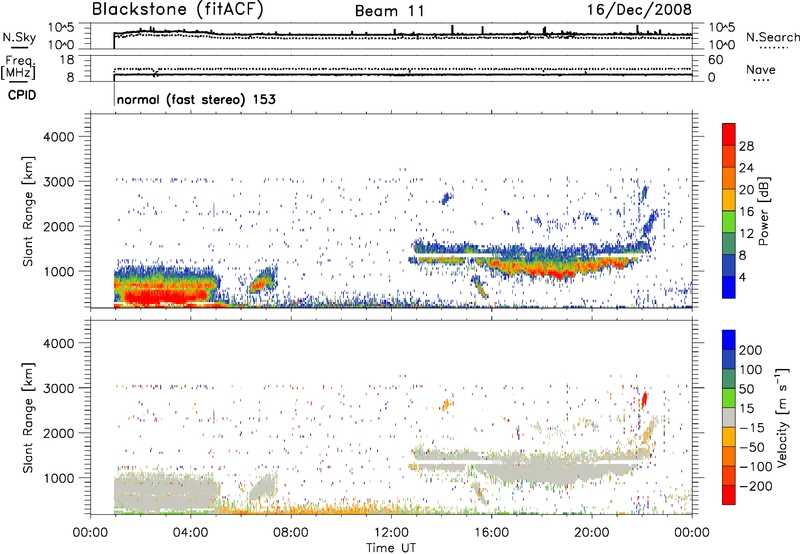Click the 'Velocity [m s-1]' colorbar label

tap(782, 417)
